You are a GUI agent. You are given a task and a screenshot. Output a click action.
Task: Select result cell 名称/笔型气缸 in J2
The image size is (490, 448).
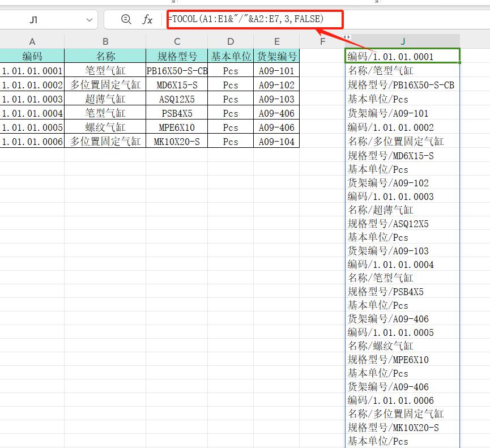403,70
